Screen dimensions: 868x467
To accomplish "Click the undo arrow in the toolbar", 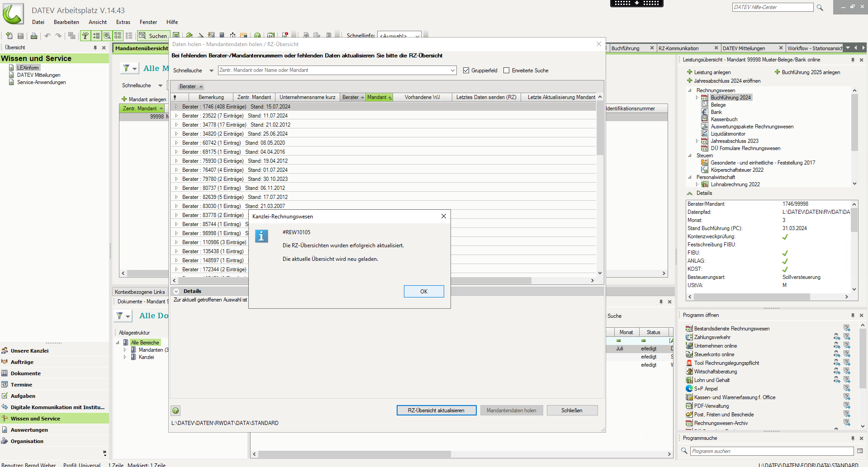I will click(x=47, y=36).
